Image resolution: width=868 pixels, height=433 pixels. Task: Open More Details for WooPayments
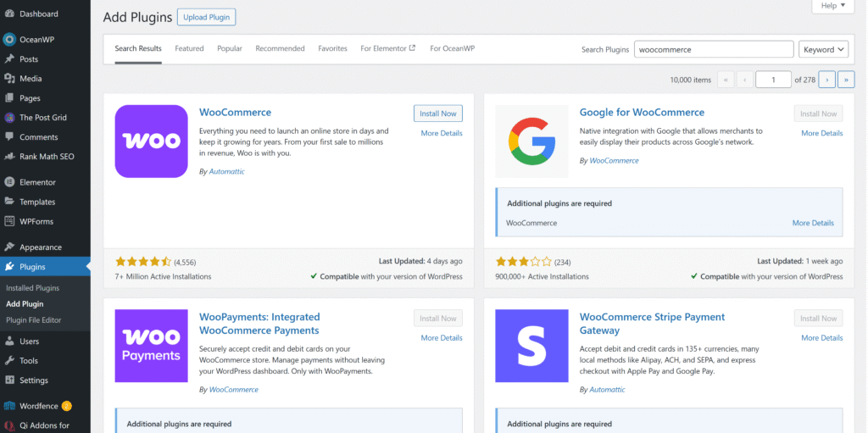[441, 338]
